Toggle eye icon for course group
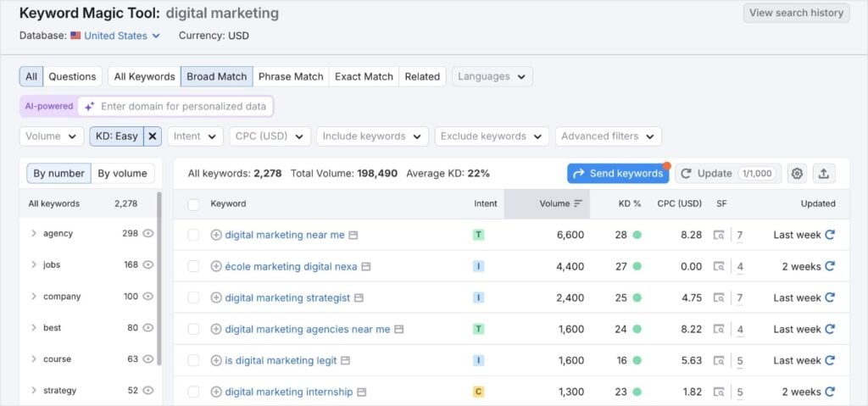Screen dimensions: 868x406 click(147, 359)
